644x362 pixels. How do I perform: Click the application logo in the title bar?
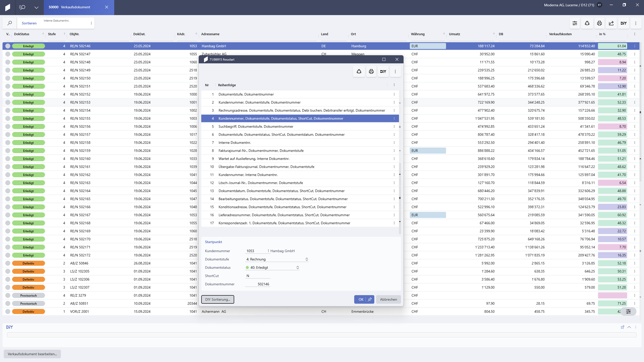[x=8, y=7]
